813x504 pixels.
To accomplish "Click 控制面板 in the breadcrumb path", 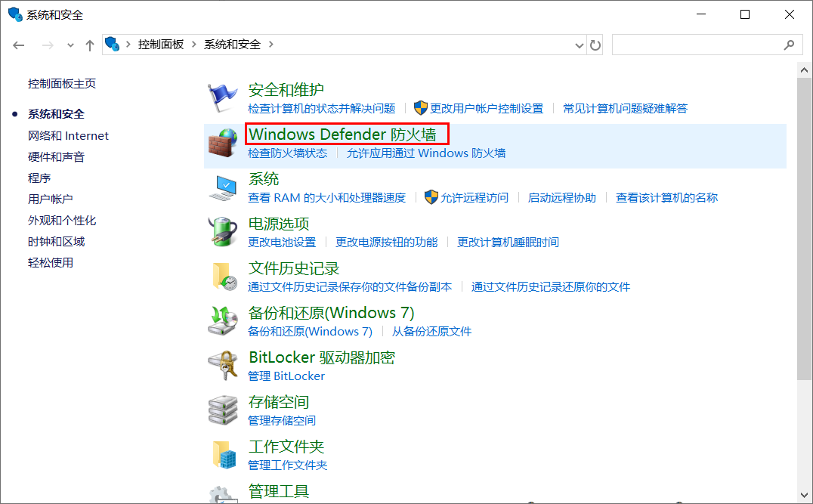I will tap(161, 45).
